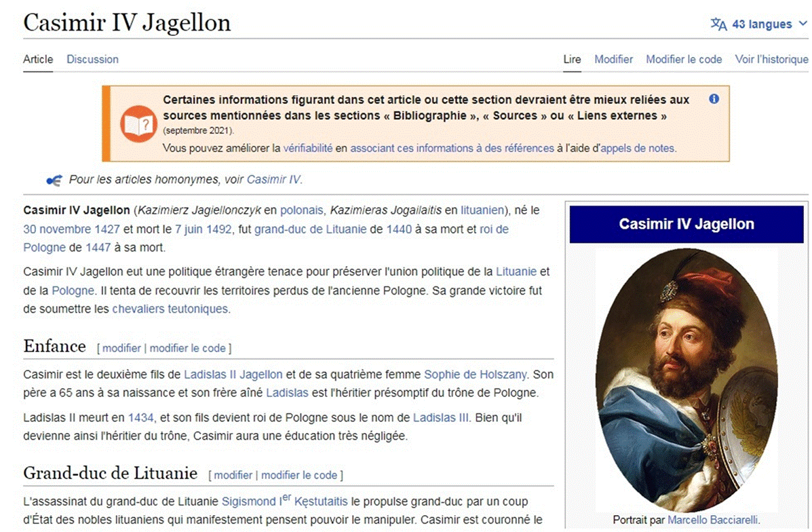Click the (septembre 2021) banner date
The height and width of the screenshot is (532, 812).
point(198,130)
